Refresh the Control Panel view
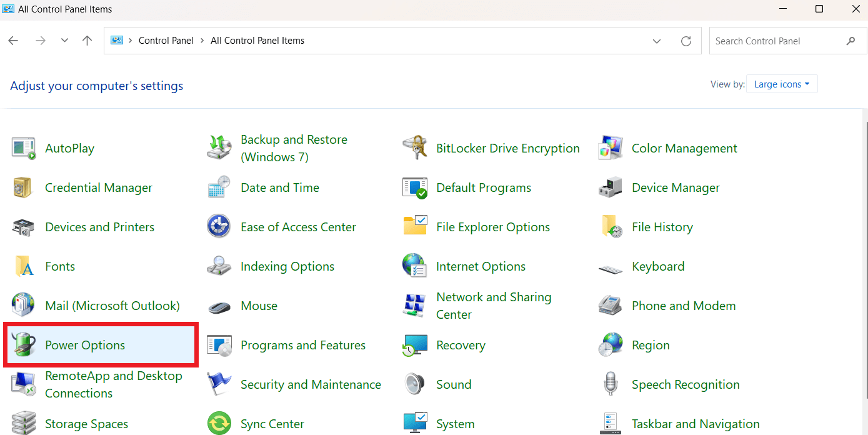Screen dimensions: 868x435 click(686, 41)
